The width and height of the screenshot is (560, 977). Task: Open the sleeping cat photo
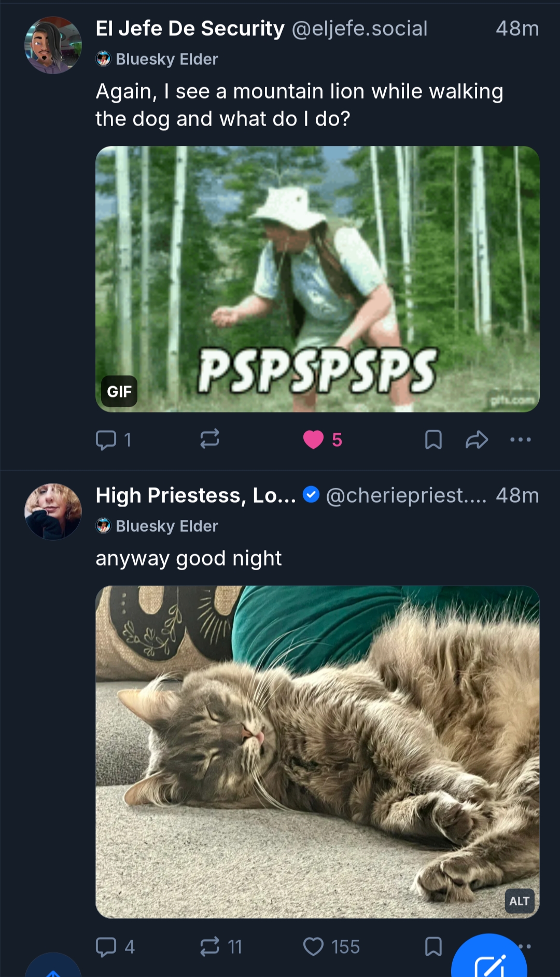pos(317,751)
